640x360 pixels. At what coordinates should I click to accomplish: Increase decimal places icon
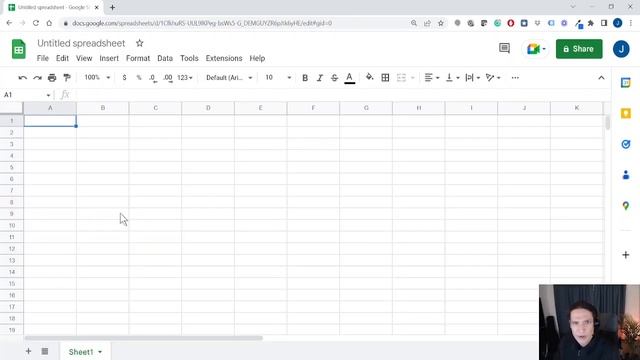pos(168,78)
